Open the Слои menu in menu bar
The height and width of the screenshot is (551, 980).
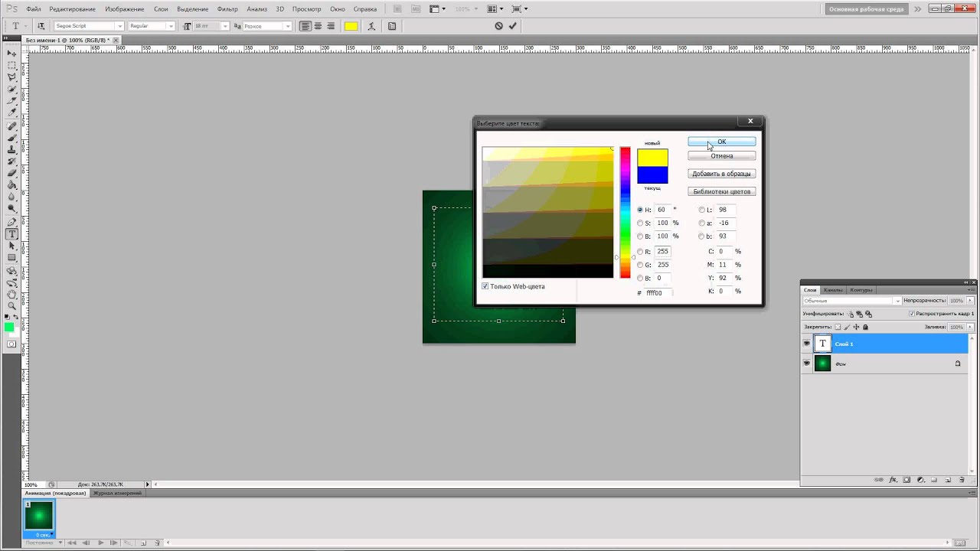tap(161, 9)
